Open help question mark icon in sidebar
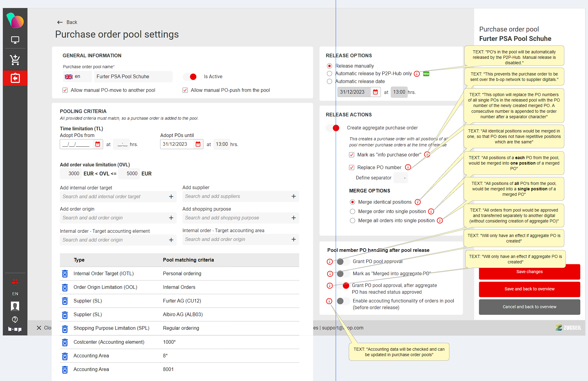The height and width of the screenshot is (381, 588). [15, 319]
